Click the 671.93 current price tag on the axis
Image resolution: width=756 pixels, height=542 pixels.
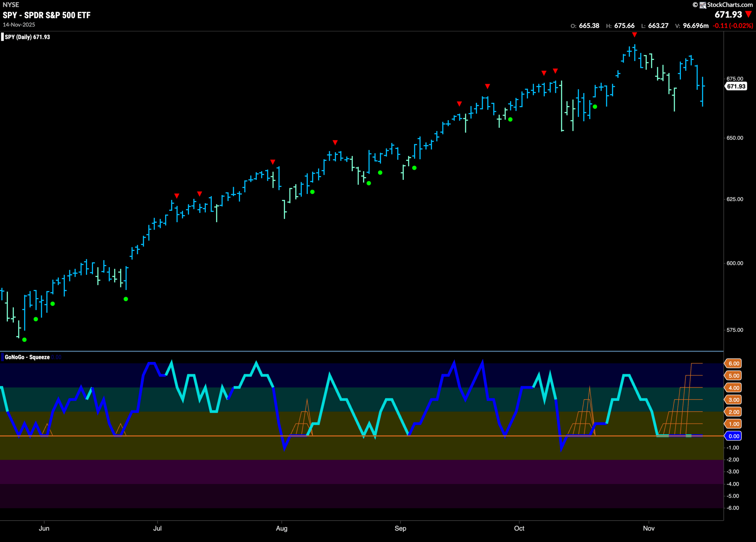point(736,86)
